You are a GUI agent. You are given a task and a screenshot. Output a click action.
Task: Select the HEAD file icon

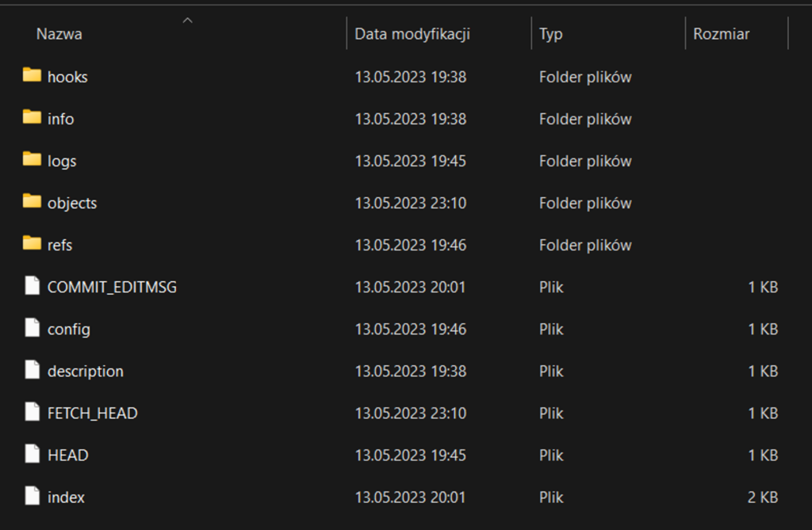pos(32,454)
